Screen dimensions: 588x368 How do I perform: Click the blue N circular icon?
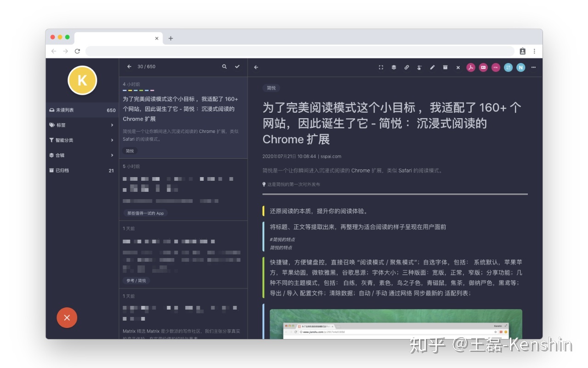(520, 67)
